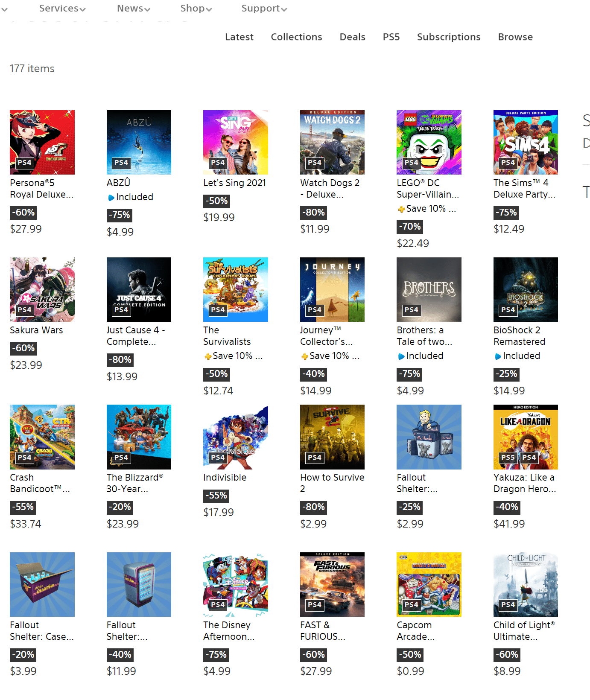Viewport: 590px width, 700px height.
Task: Go to the Subscriptions tab
Action: click(449, 37)
